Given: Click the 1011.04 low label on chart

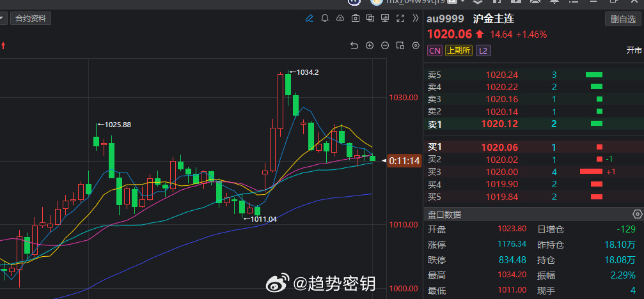Looking at the screenshot, I should [x=263, y=219].
